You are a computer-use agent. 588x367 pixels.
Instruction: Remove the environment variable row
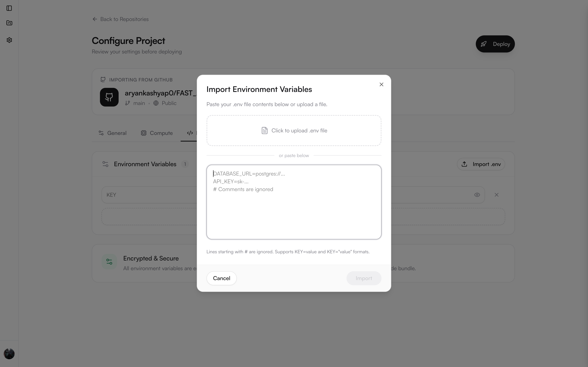pos(496,194)
